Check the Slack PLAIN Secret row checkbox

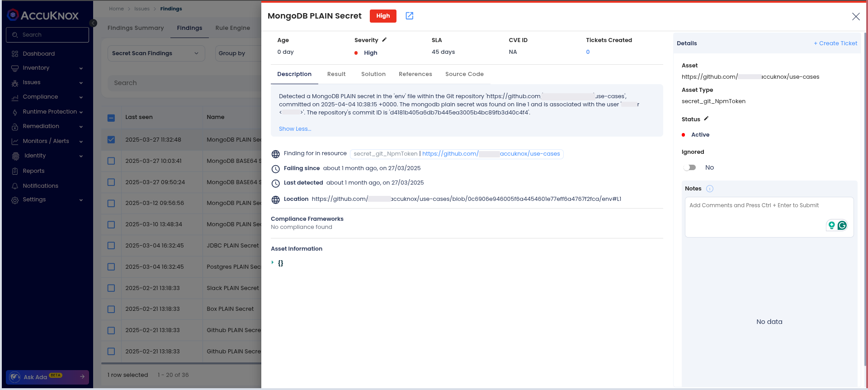(x=111, y=288)
